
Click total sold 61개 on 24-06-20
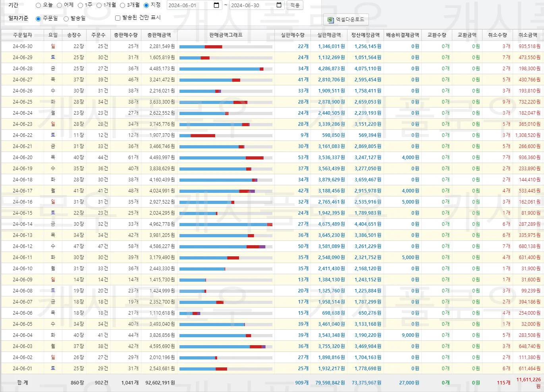coord(133,158)
